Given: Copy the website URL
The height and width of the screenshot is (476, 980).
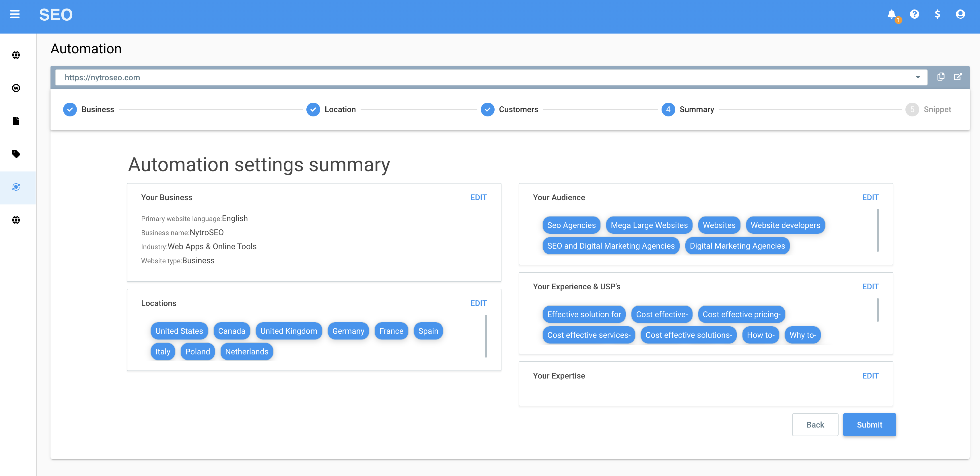Looking at the screenshot, I should pyautogui.click(x=941, y=77).
